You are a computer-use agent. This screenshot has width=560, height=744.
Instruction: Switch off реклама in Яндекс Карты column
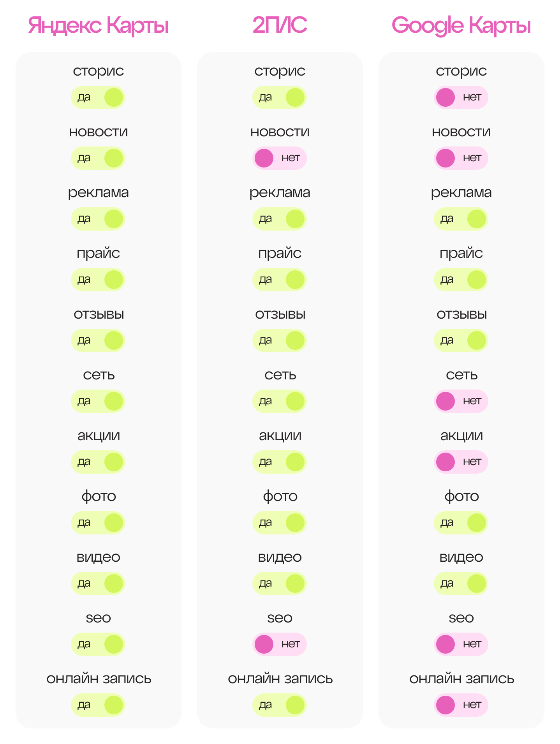click(x=98, y=219)
